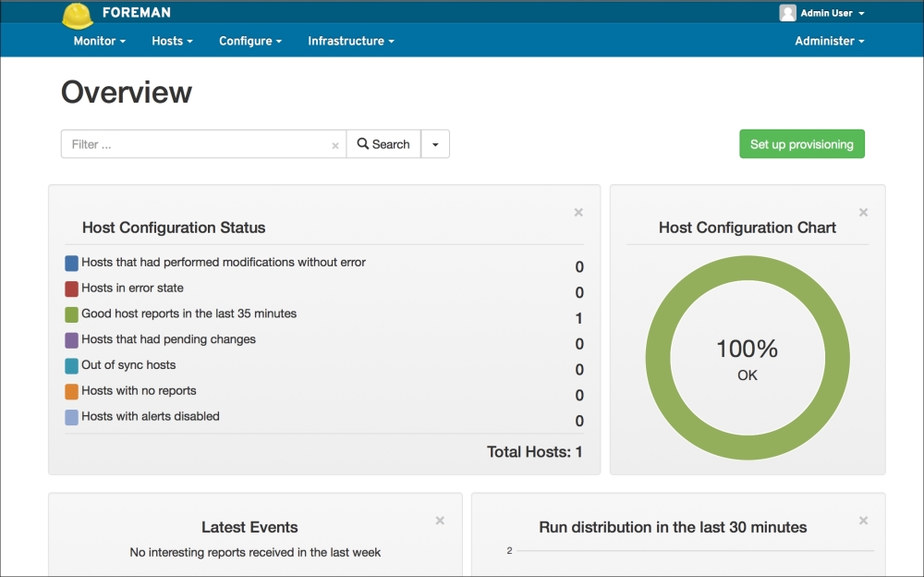Click the Admin User avatar icon
The height and width of the screenshot is (577, 924).
pyautogui.click(x=787, y=13)
